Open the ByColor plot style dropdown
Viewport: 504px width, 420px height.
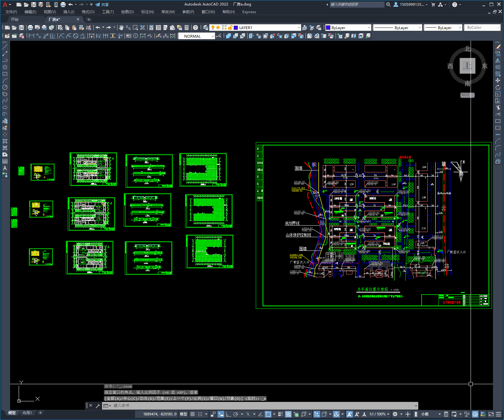tap(482, 28)
